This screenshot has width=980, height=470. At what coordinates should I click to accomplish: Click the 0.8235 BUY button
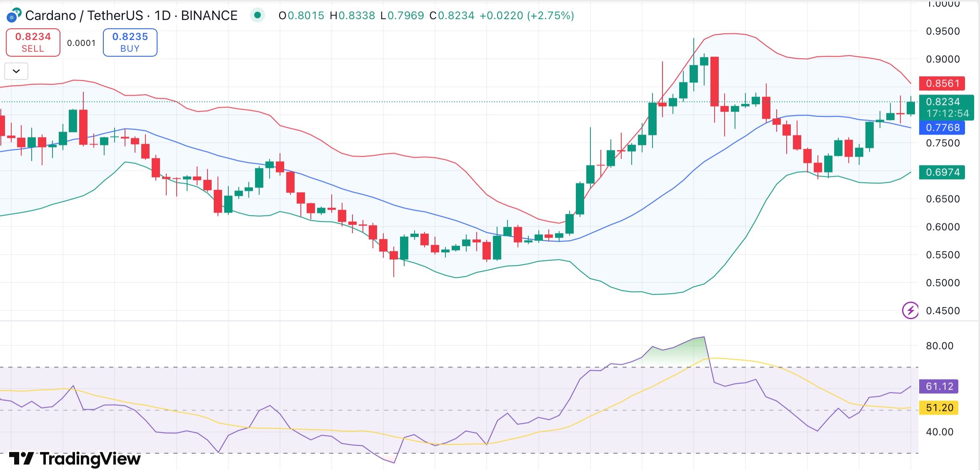pos(130,42)
